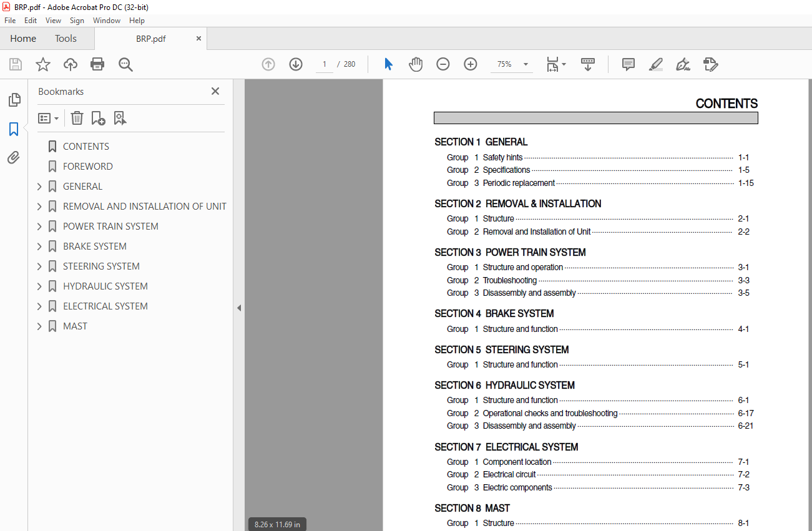Select the BRP.pdf document tab
Screen dimensions: 812x531
[151, 39]
